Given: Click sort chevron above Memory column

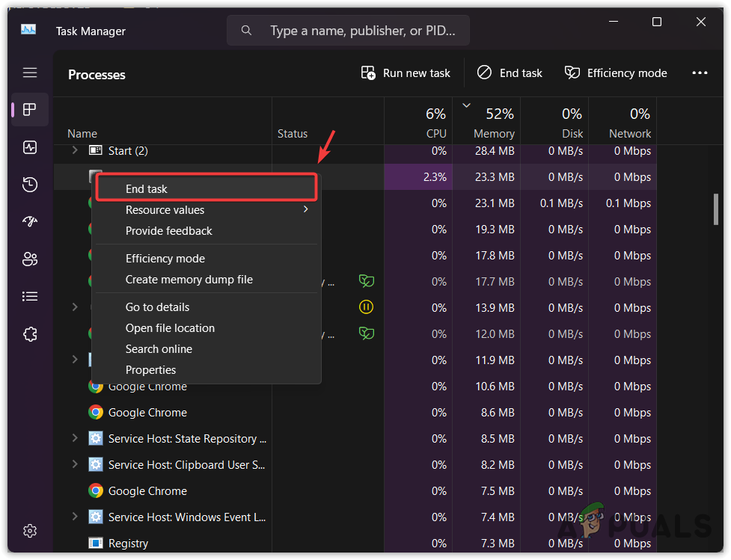Looking at the screenshot, I should tap(466, 105).
